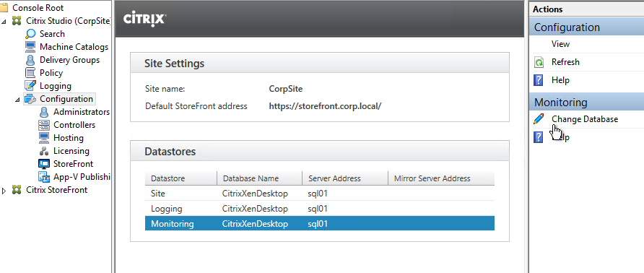Image resolution: width=644 pixels, height=273 pixels.
Task: Click the Licensing icon in tree
Action: (x=44, y=151)
